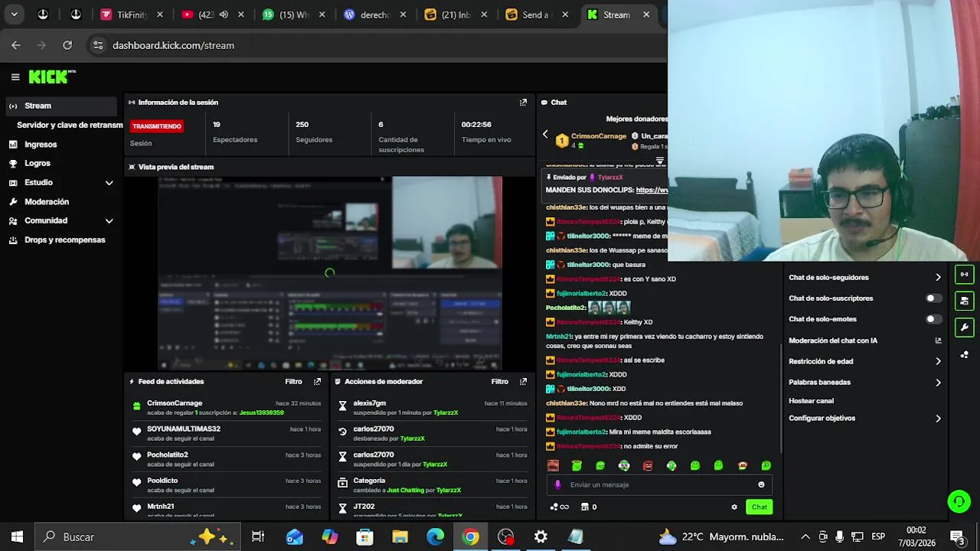Reload the browser page
This screenshot has height=551, width=980.
click(x=67, y=45)
